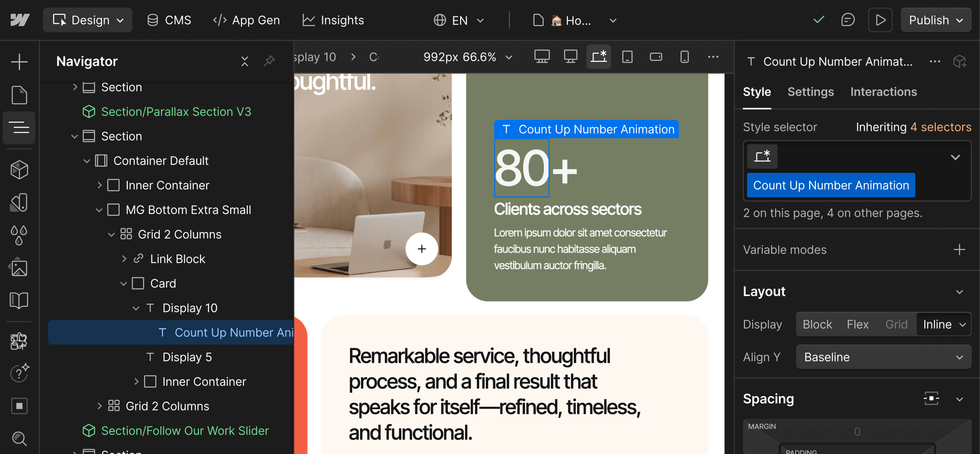The height and width of the screenshot is (454, 980).
Task: Collapse the Spacing section chevron
Action: tap(959, 399)
